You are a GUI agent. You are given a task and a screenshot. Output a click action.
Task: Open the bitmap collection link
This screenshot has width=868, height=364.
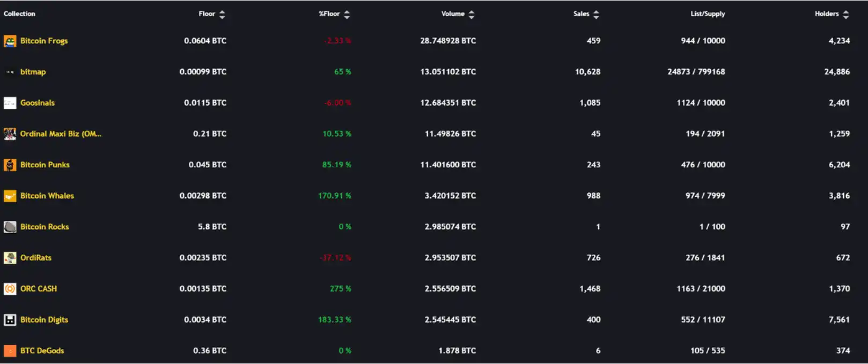(x=33, y=72)
